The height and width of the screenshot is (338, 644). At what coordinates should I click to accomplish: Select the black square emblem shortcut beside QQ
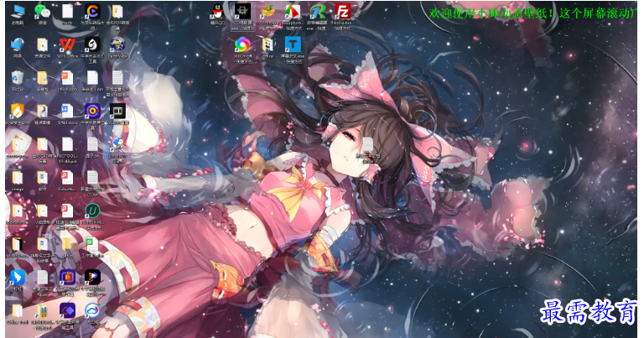tap(242, 12)
